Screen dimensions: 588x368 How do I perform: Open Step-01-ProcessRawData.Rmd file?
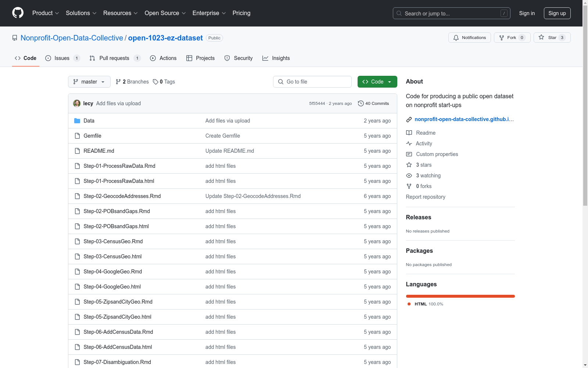point(119,166)
